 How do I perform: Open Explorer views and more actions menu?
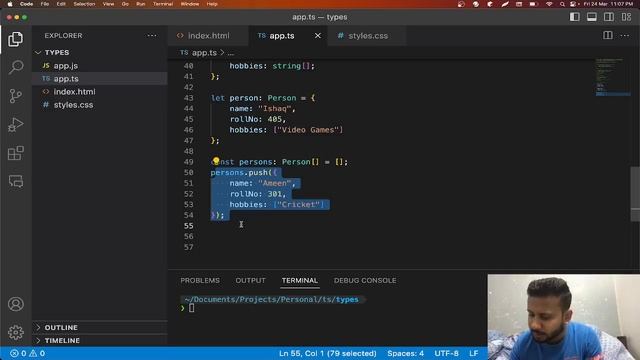tap(152, 36)
